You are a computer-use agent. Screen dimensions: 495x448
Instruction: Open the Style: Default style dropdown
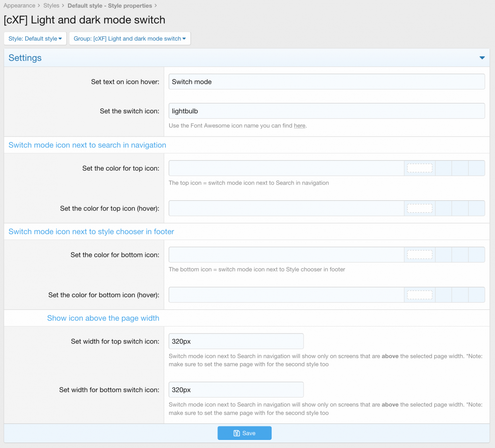coord(35,39)
